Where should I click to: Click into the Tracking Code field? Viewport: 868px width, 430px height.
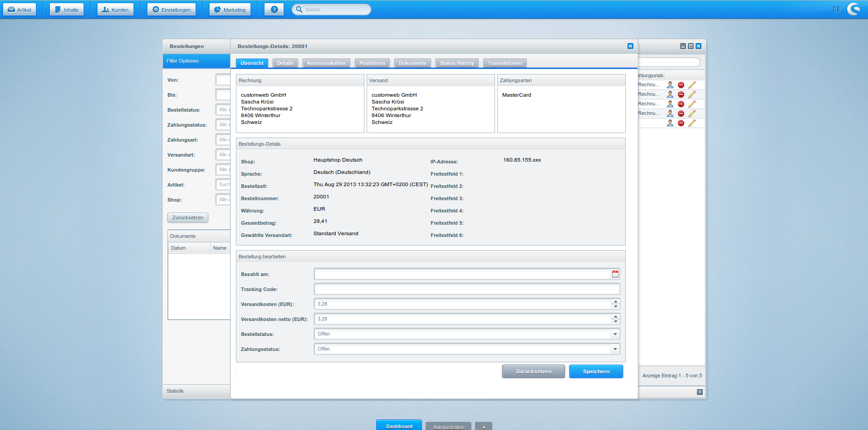pos(466,289)
